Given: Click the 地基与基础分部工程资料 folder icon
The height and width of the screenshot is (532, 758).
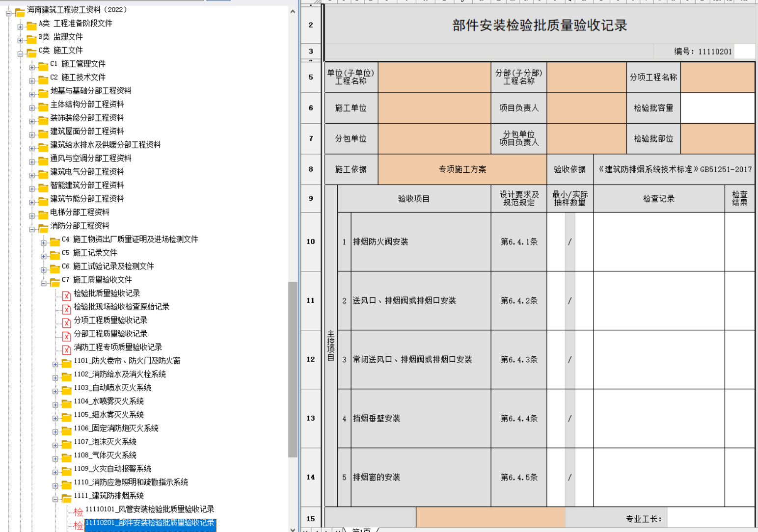Looking at the screenshot, I should [x=43, y=93].
